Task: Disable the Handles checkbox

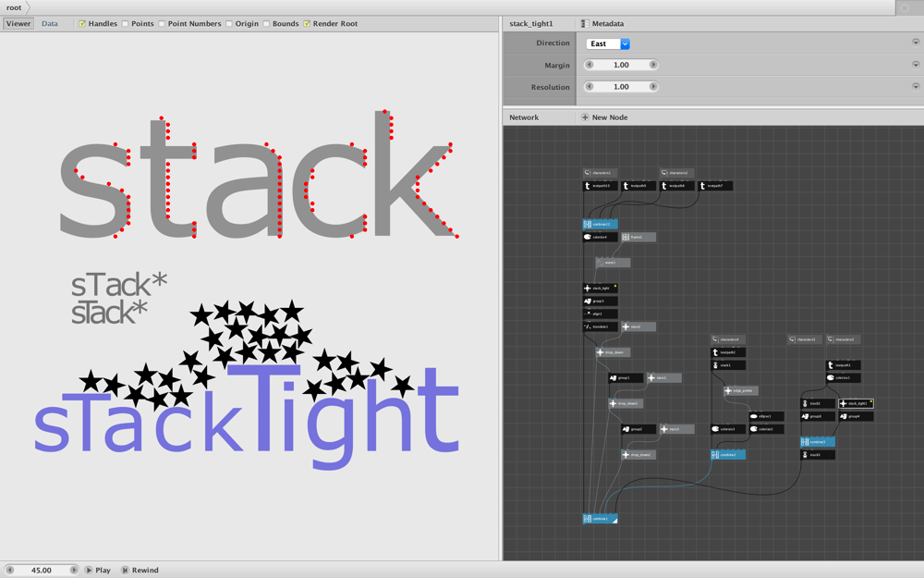Action: coord(82,24)
